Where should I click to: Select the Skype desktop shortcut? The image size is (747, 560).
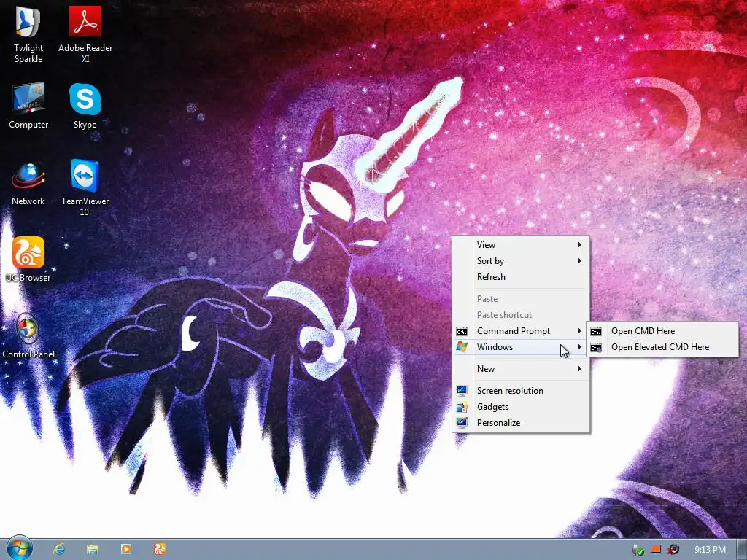coord(85,106)
